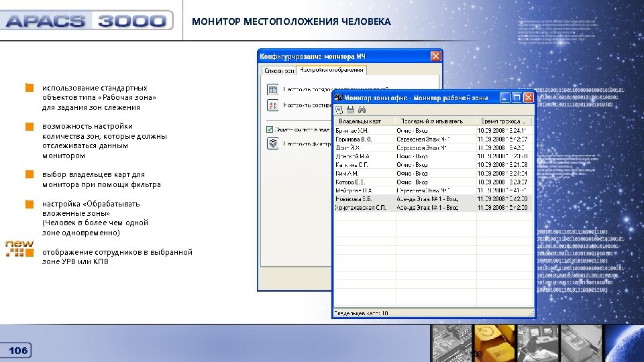Minimize the 'Монитор зоны офис' window
Image resolution: width=644 pixels, height=362 pixels.
tap(504, 97)
